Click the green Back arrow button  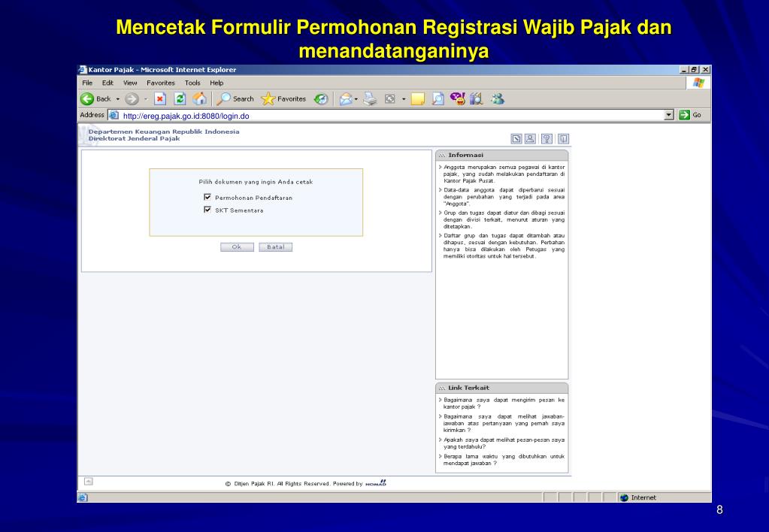(x=87, y=99)
